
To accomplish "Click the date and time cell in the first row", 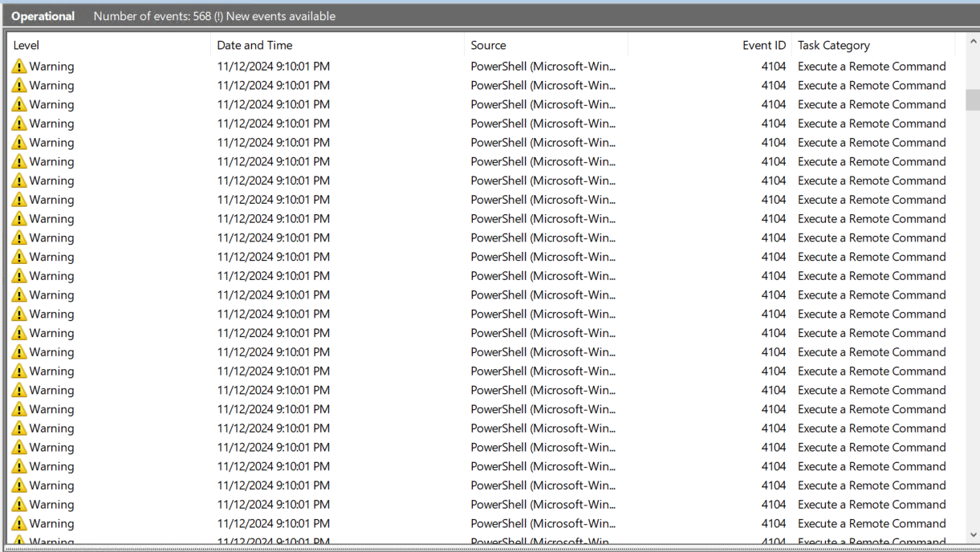I will 273,67.
